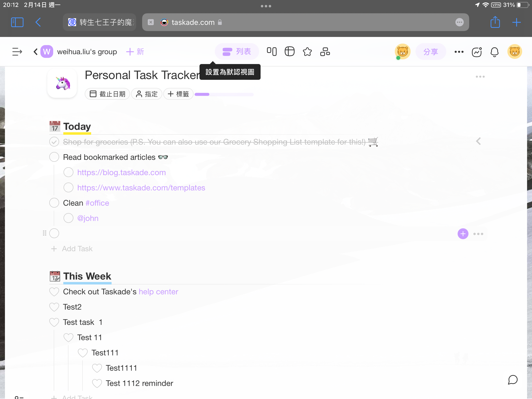Switch to the 列表 list view
The height and width of the screenshot is (399, 532).
237,52
